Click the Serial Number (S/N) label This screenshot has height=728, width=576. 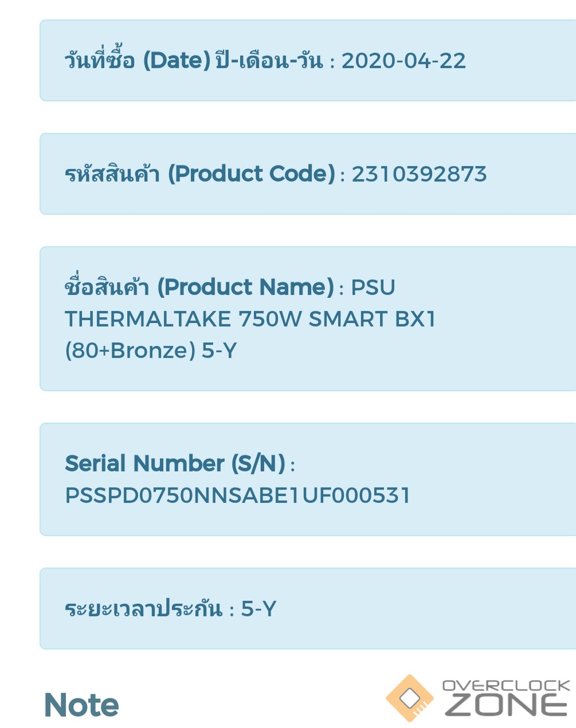click(175, 463)
